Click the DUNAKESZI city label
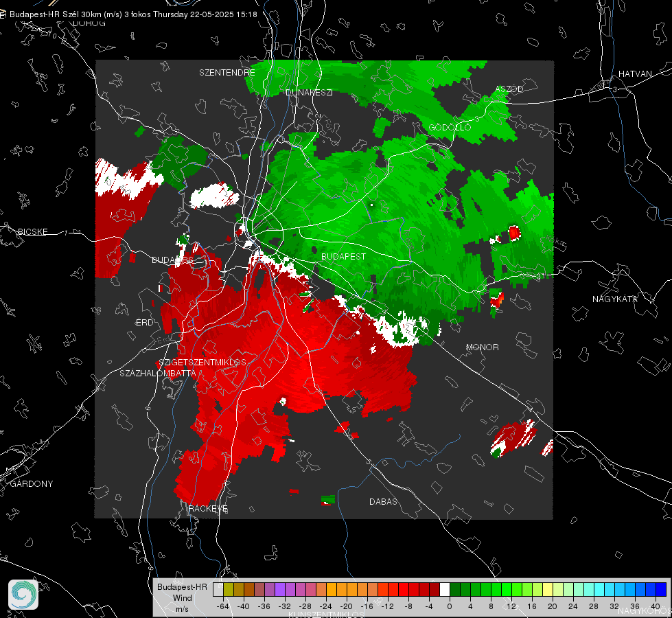The height and width of the screenshot is (618, 672). click(x=309, y=92)
